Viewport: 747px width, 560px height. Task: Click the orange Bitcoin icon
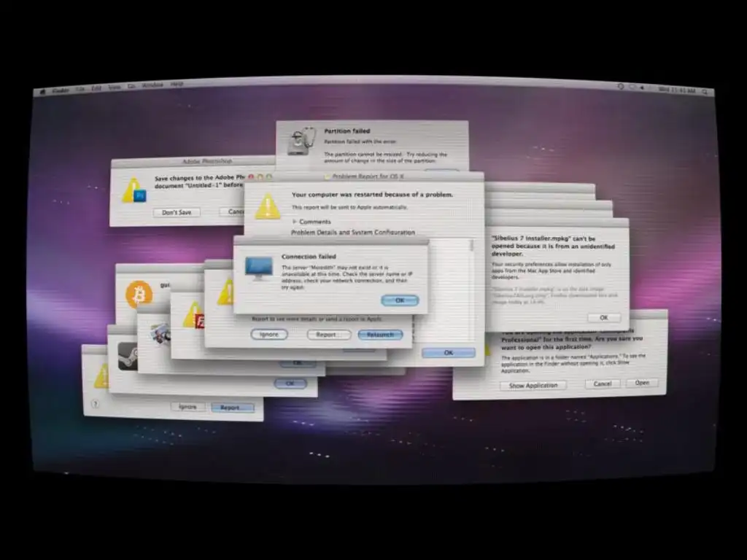tap(139, 294)
